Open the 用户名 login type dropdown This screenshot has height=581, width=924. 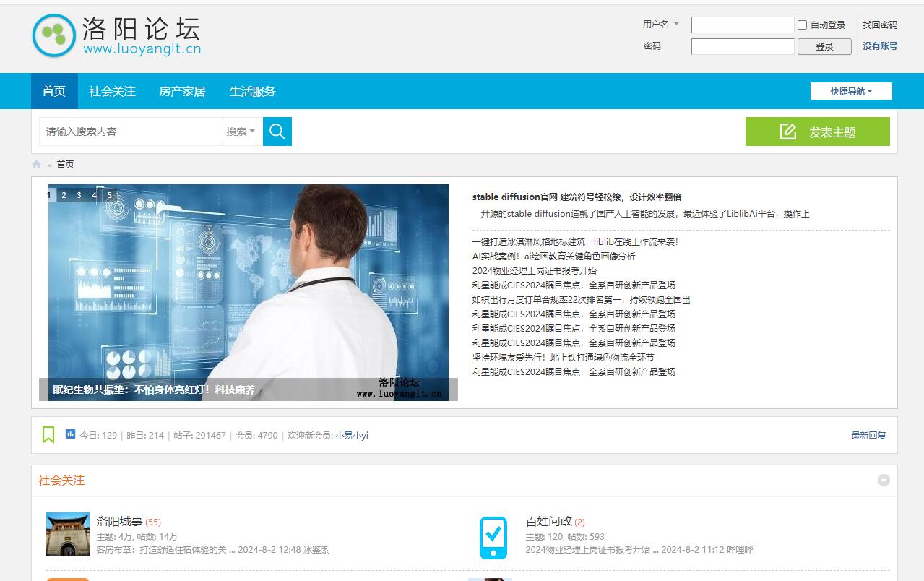[x=661, y=25]
